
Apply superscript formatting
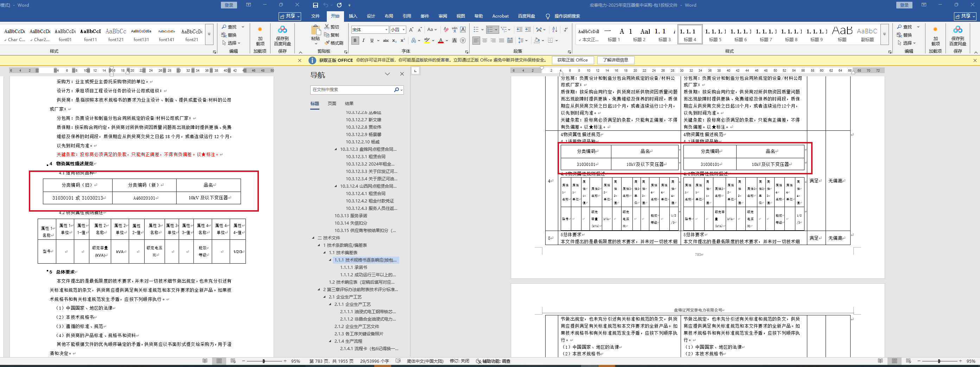[x=402, y=40]
